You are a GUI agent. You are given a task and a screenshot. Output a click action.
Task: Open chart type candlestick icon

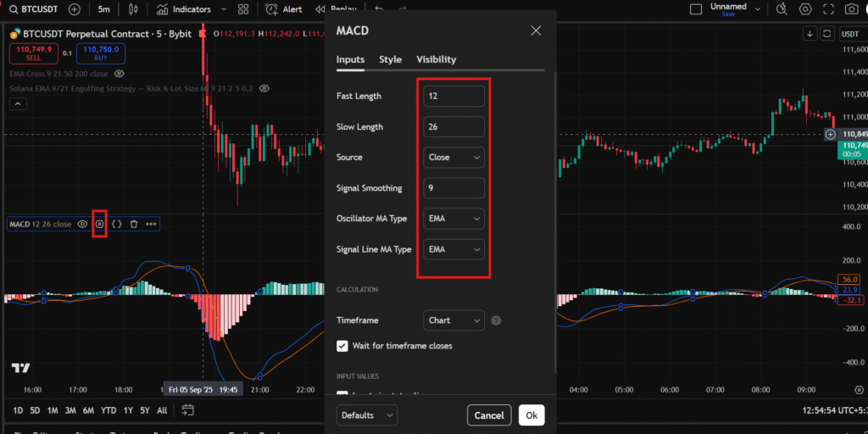132,9
